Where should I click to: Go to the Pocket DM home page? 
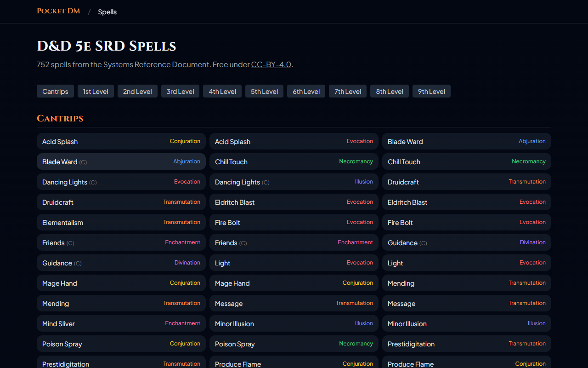(58, 11)
